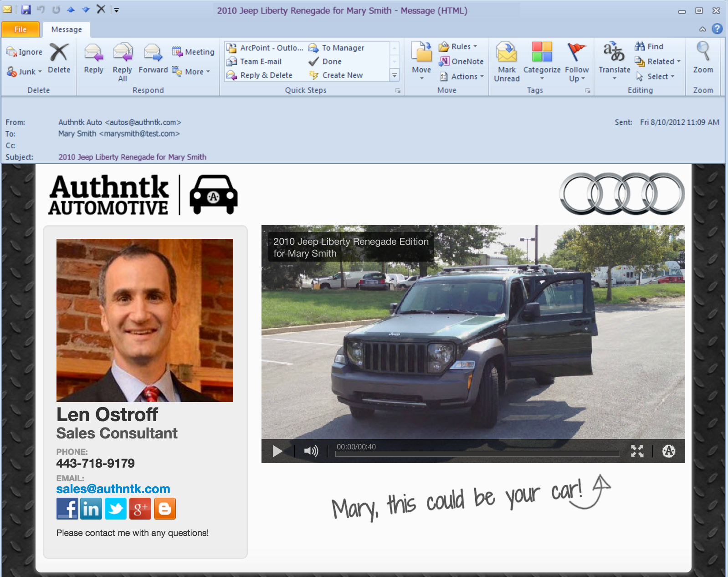This screenshot has height=577, width=728.
Task: Open Quick Steps dialog launcher
Action: tap(398, 91)
